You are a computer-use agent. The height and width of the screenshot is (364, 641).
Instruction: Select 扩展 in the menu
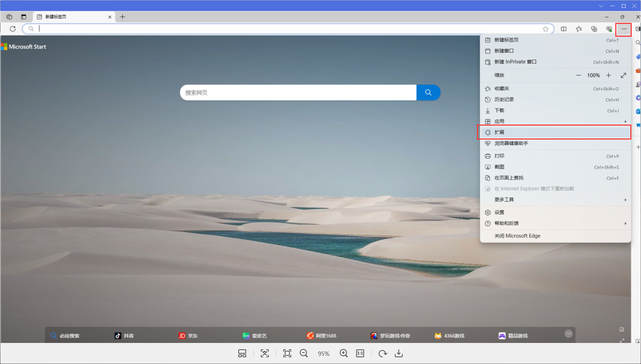[x=556, y=132]
